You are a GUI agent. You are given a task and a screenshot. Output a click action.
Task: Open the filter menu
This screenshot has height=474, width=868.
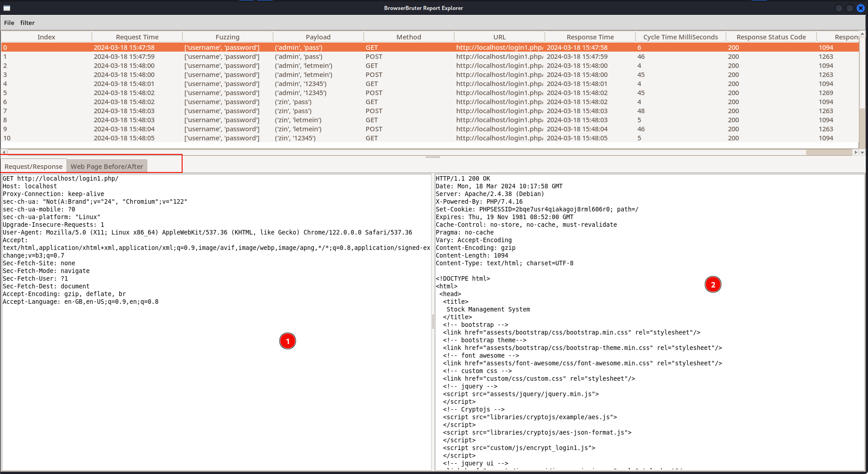click(x=27, y=23)
